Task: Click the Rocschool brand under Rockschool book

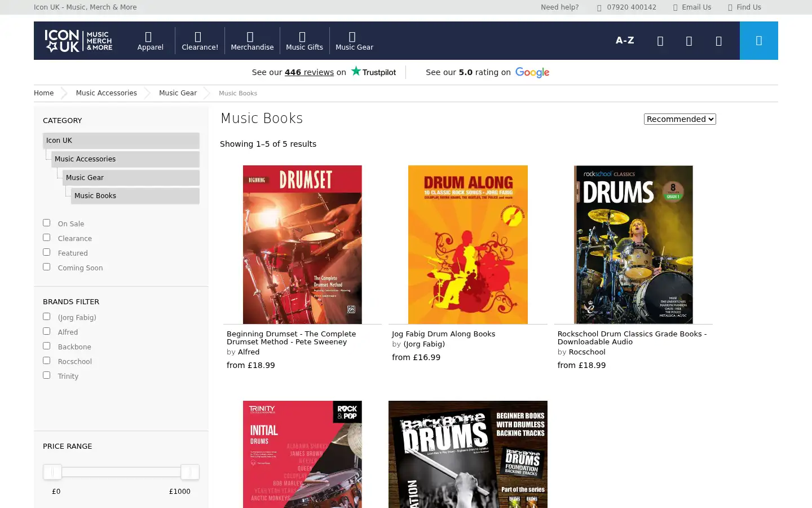Action: pyautogui.click(x=587, y=352)
